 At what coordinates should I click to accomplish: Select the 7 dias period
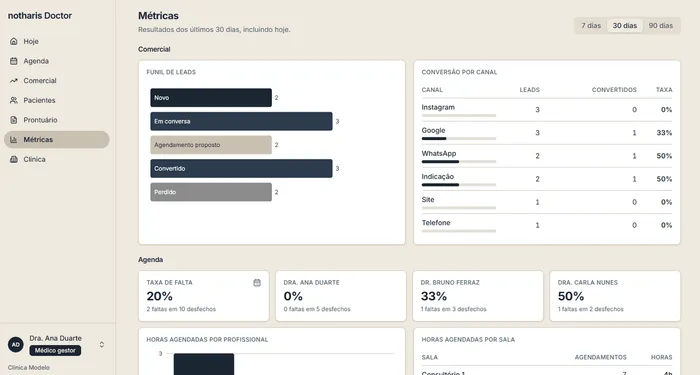pyautogui.click(x=591, y=25)
